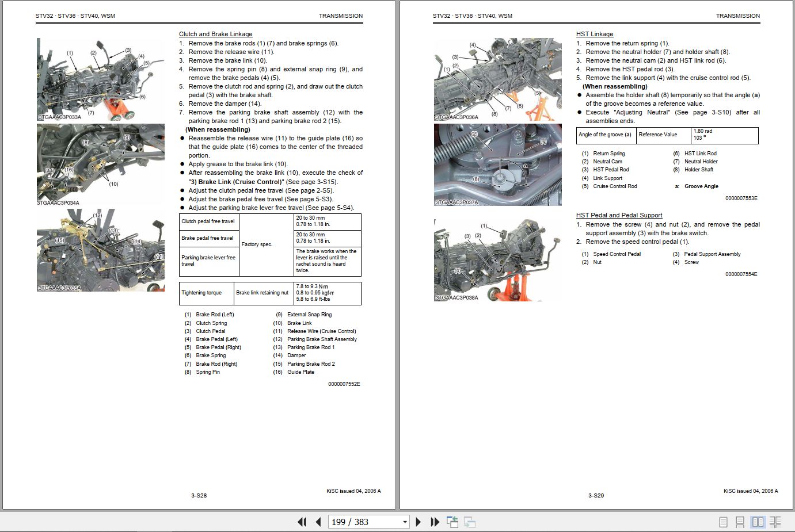Click the HST Linkage heading
Image resolution: width=795 pixels, height=532 pixels.
[594, 34]
